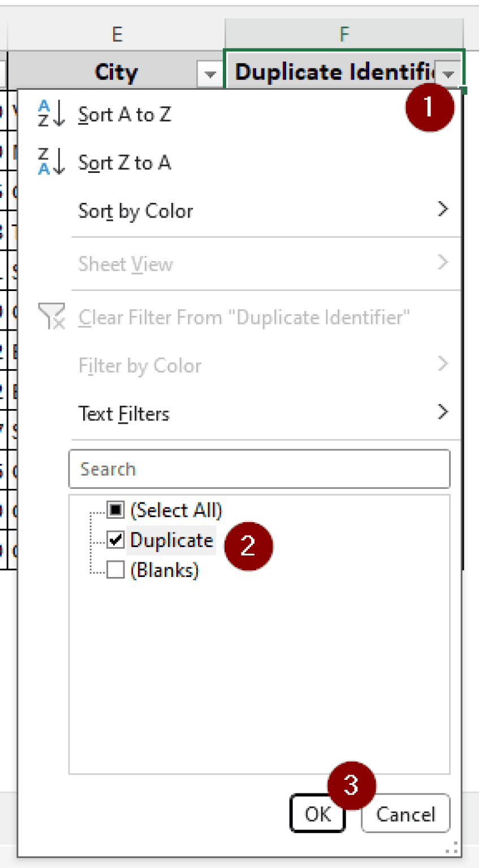The image size is (479, 868).
Task: Click the Sort A to Z icon
Action: pos(50,114)
